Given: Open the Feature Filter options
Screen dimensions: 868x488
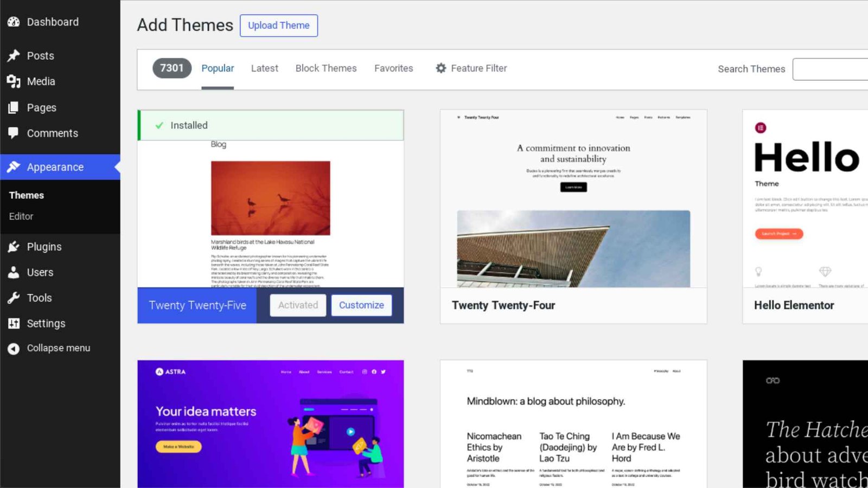Looking at the screenshot, I should tap(471, 68).
